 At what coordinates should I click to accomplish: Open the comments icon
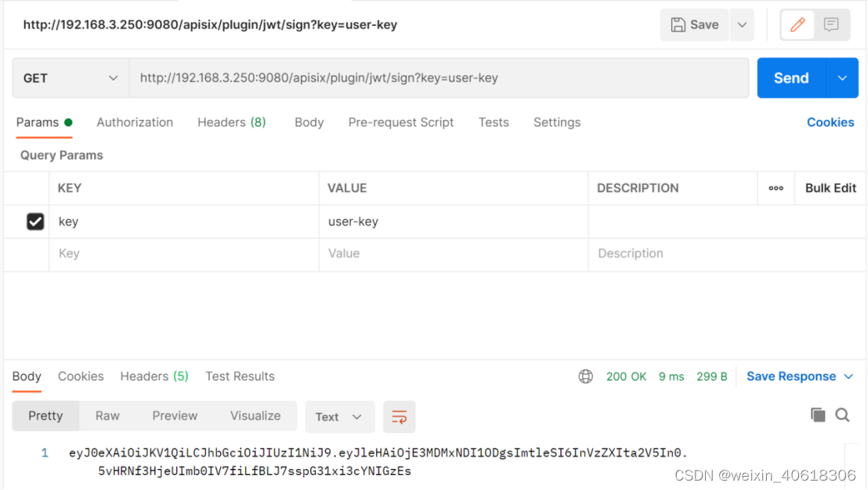(x=831, y=25)
